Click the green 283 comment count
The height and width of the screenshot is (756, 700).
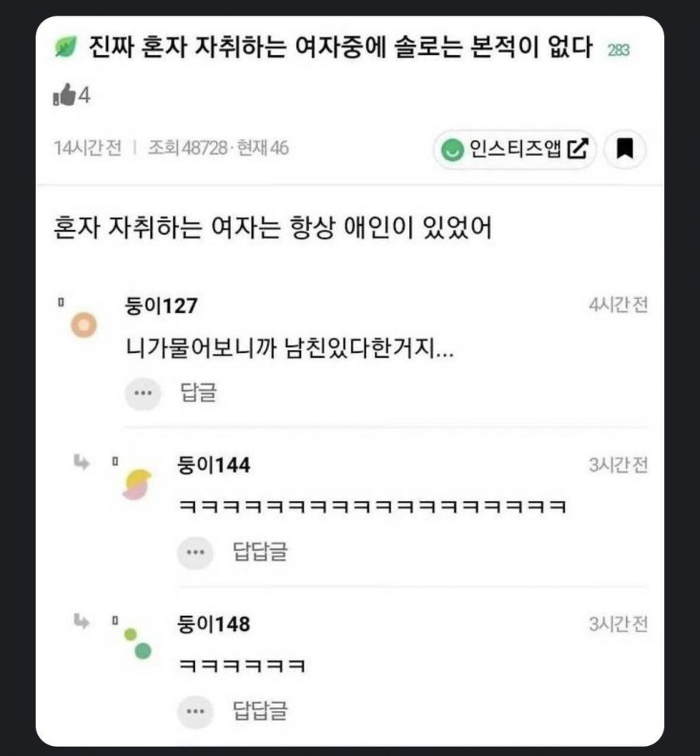click(618, 51)
